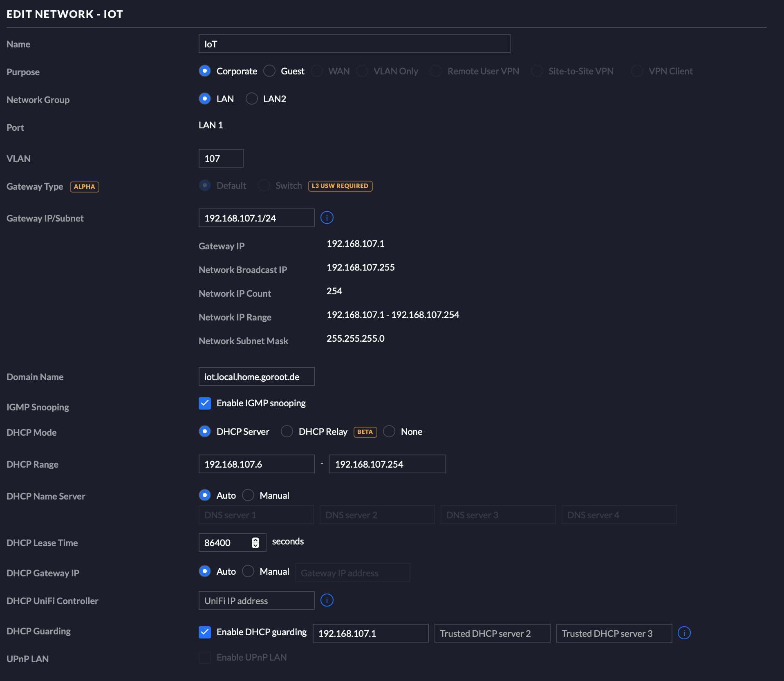Set DHCP Name Server to Manual
The height and width of the screenshot is (681, 784).
248,495
